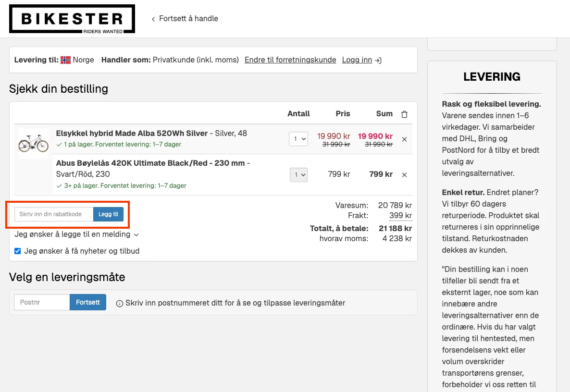Click the Antall column header
This screenshot has height=392, width=570.
tap(298, 114)
